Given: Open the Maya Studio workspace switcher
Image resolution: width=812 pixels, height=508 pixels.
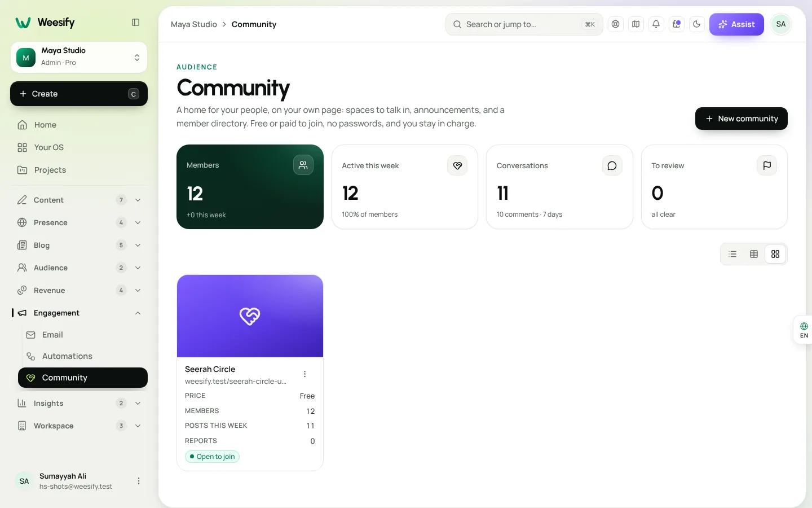Looking at the screenshot, I should click(x=79, y=57).
